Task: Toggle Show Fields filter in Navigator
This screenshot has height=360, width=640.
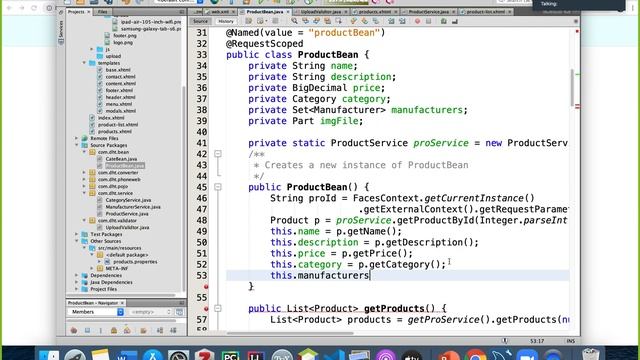Action: coord(87,330)
